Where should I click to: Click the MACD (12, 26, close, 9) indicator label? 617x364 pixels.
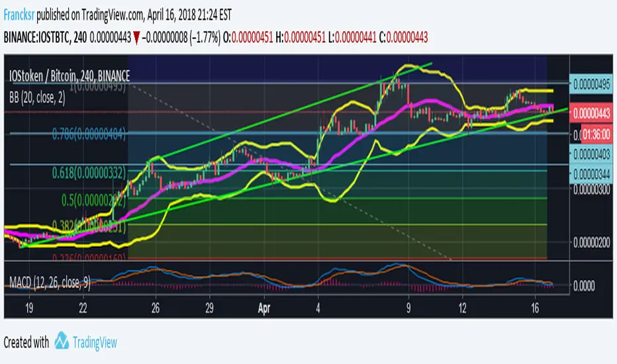tap(50, 282)
